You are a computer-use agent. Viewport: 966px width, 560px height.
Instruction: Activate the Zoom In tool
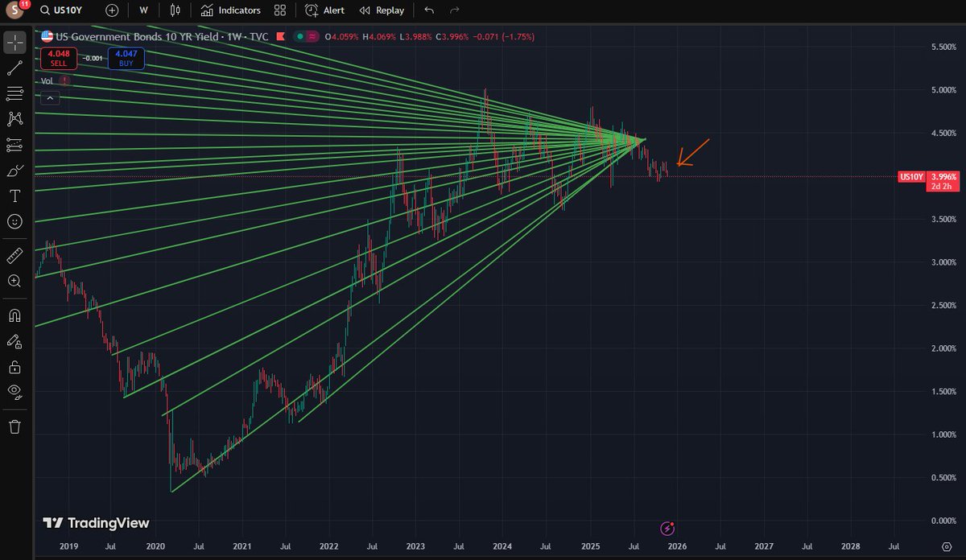click(14, 281)
